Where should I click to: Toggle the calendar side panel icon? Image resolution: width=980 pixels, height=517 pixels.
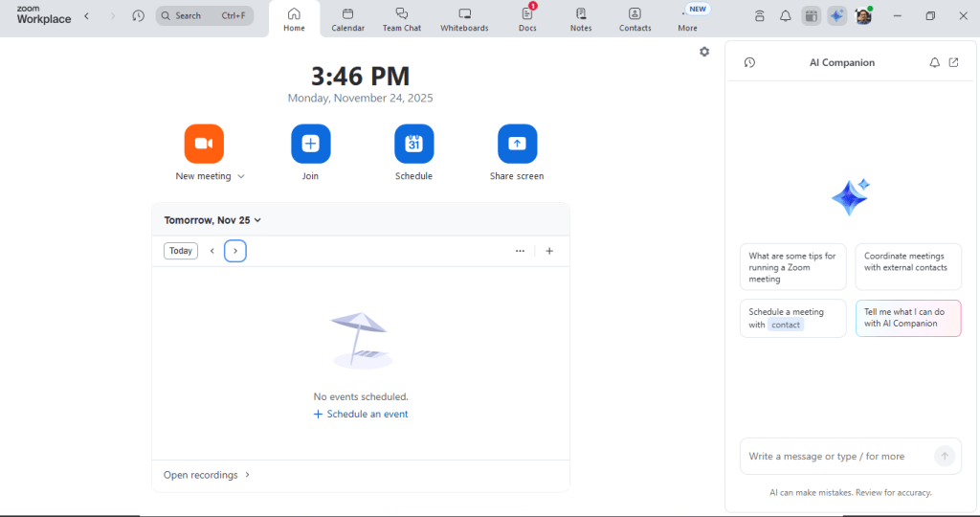(x=812, y=16)
